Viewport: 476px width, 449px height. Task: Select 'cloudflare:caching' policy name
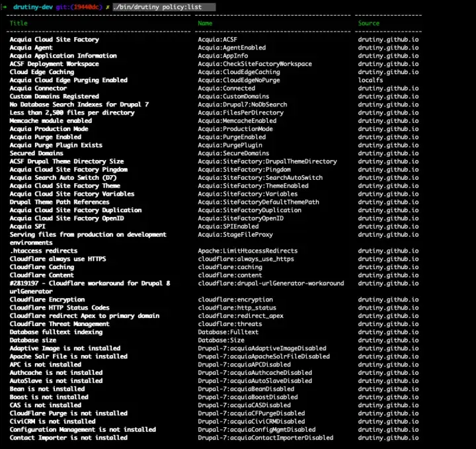[230, 267]
